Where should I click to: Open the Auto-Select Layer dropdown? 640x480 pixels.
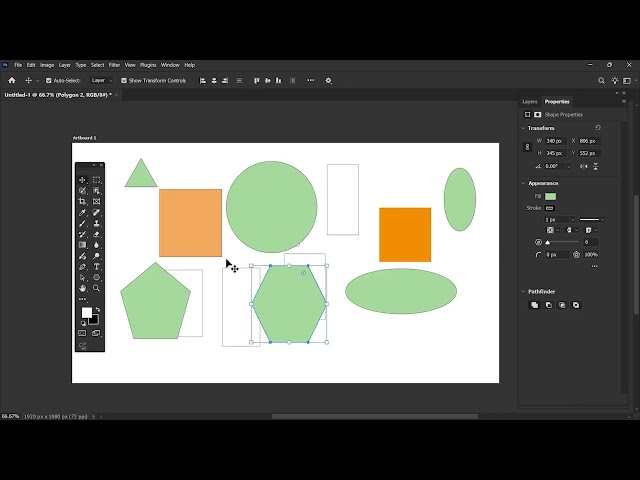[101, 80]
